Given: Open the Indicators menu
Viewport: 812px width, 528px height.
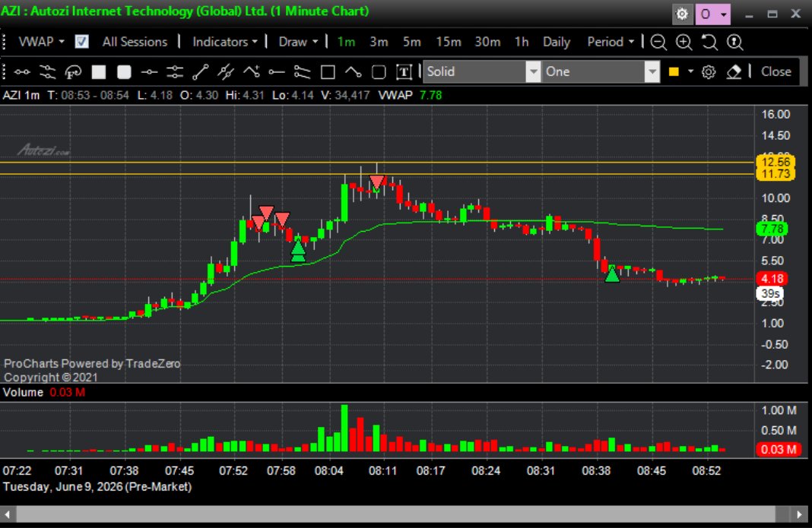Looking at the screenshot, I should tap(225, 42).
